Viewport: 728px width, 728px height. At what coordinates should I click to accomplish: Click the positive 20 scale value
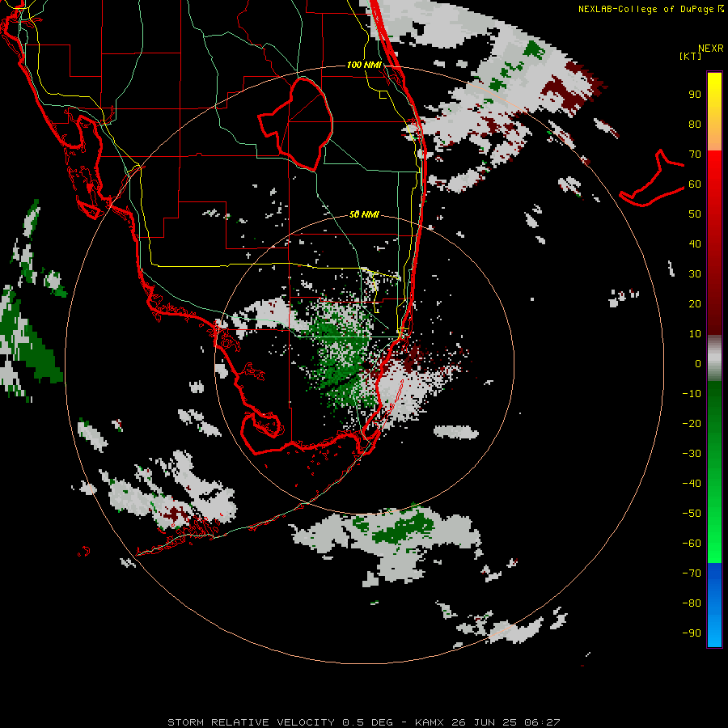(695, 303)
